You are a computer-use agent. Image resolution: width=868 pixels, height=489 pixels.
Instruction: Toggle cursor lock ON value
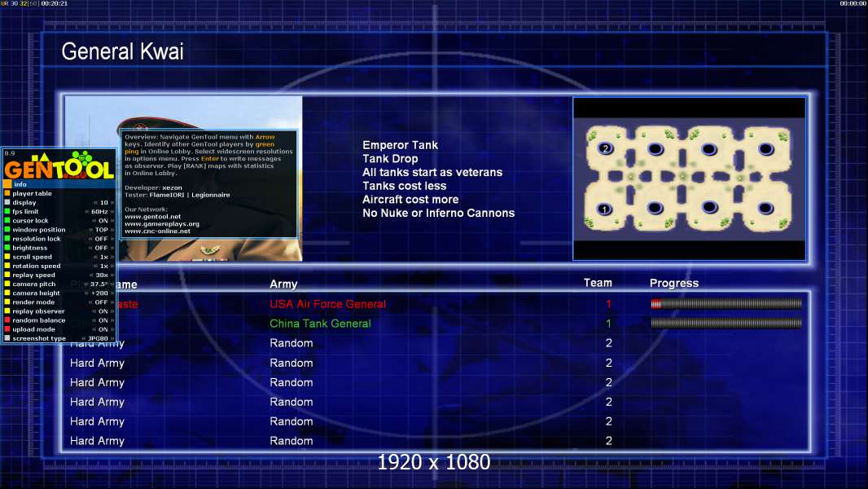click(x=103, y=220)
